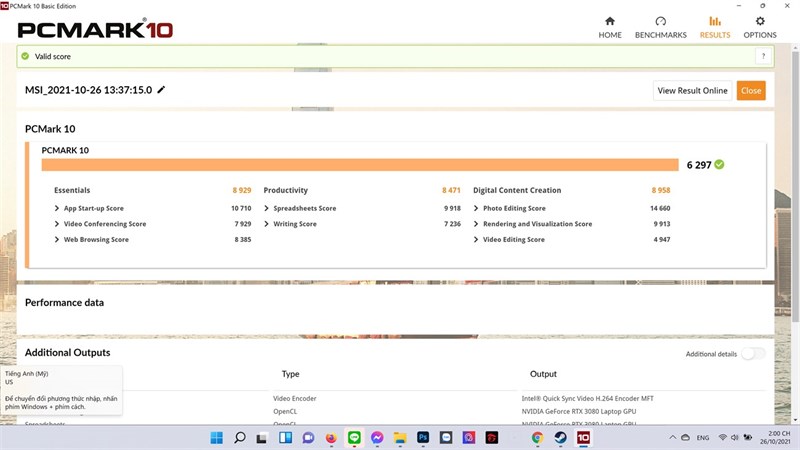Open the Benchmarks gauge icon

[x=660, y=21]
